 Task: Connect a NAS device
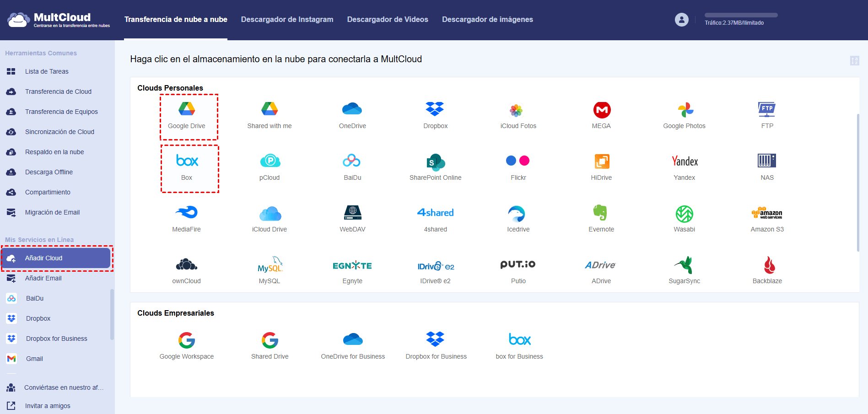[767, 167]
